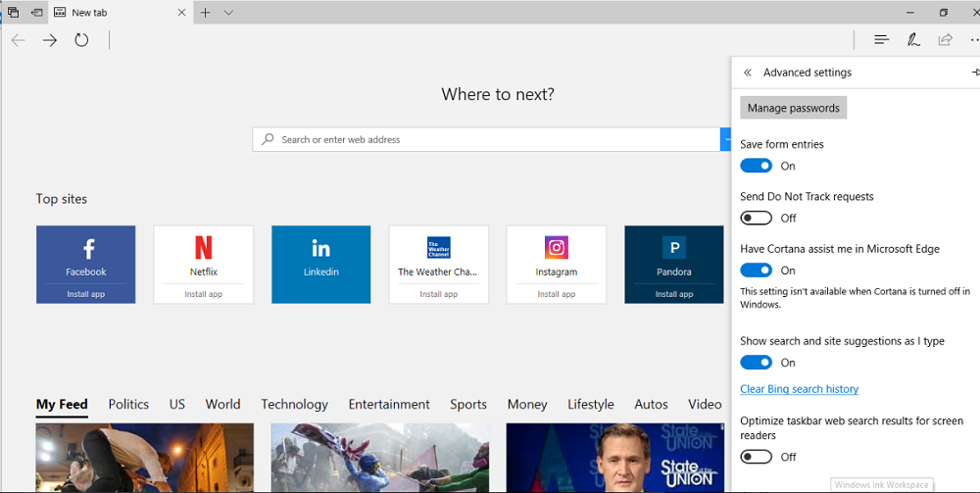This screenshot has width=980, height=493.
Task: Open the State of the Union news thumbnail
Action: click(615, 458)
